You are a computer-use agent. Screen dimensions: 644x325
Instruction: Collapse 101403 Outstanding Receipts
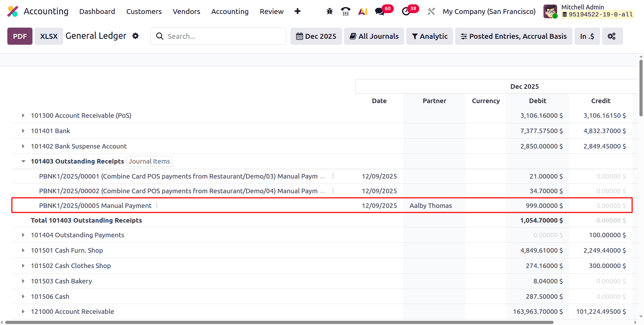tap(23, 161)
